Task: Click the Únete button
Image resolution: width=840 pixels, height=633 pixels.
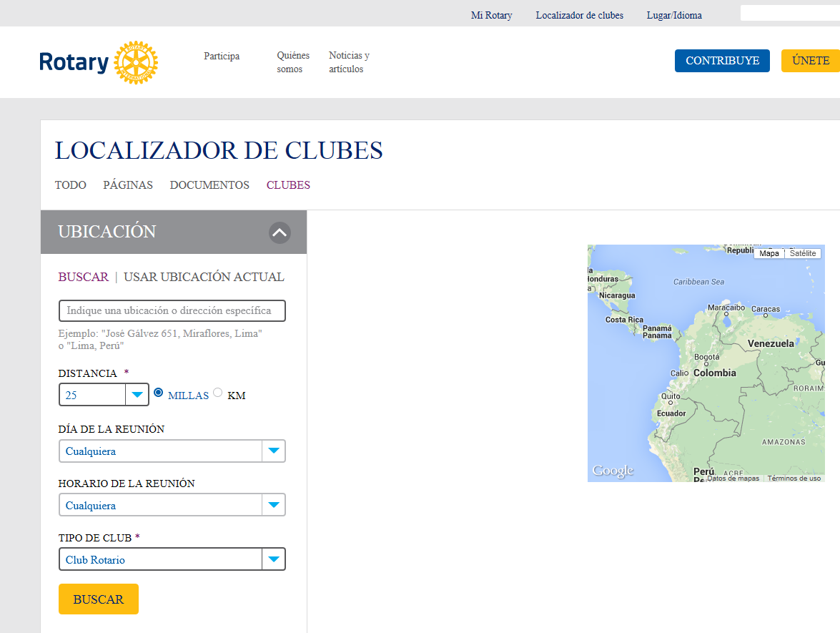Action: (811, 61)
